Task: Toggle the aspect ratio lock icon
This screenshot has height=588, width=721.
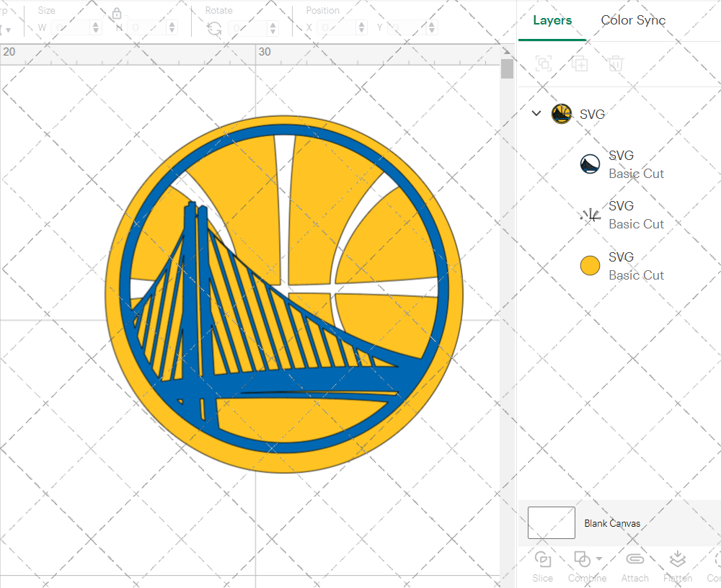Action: [x=117, y=14]
